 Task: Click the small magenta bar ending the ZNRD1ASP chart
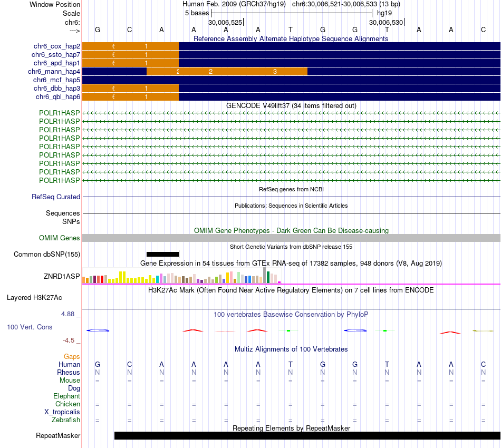[x=280, y=283]
